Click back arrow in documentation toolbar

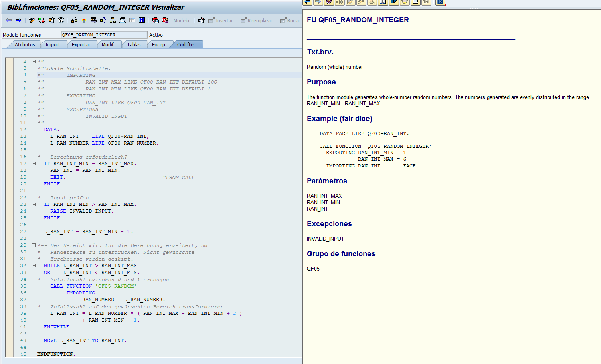click(307, 2)
